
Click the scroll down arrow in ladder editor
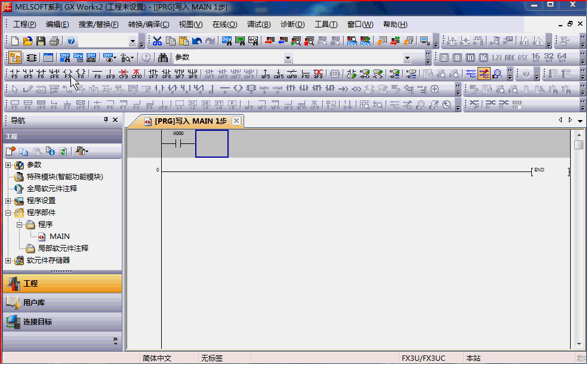click(x=578, y=344)
